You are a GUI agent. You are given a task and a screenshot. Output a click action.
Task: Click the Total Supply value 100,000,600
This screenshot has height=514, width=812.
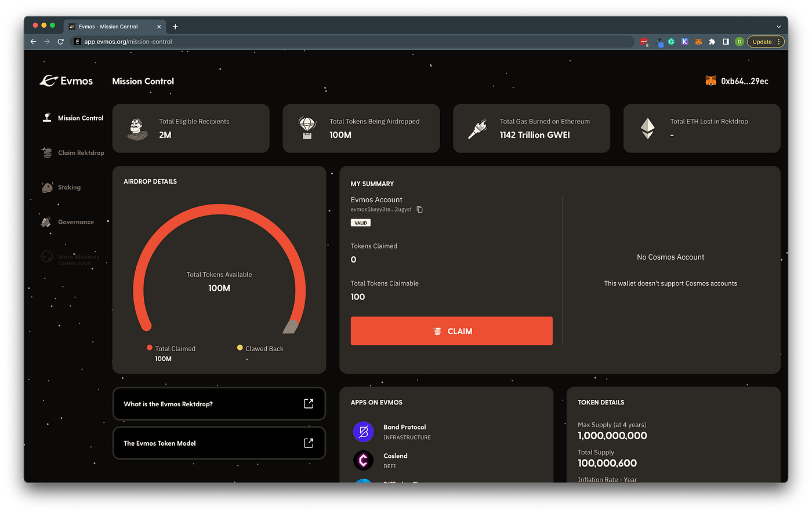point(607,463)
